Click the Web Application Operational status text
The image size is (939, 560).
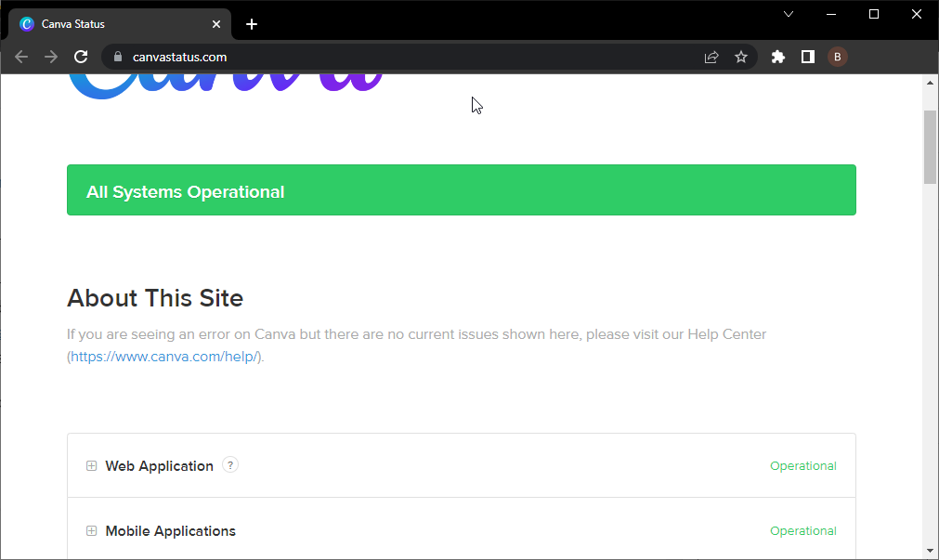click(x=803, y=466)
